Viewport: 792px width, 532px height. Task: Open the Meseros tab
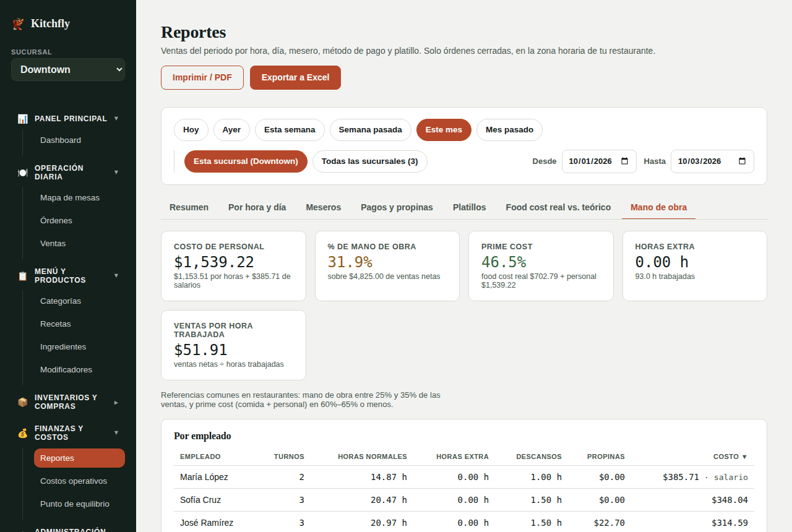coord(324,207)
